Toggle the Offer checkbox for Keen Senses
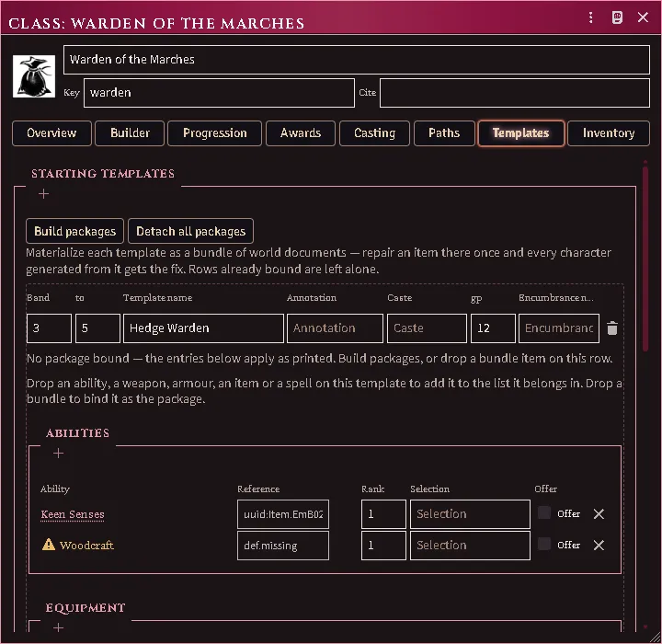Image resolution: width=662 pixels, height=644 pixels. 544,513
